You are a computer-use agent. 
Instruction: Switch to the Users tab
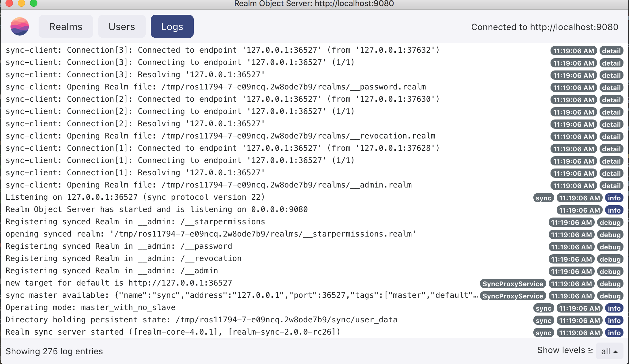pos(122,26)
